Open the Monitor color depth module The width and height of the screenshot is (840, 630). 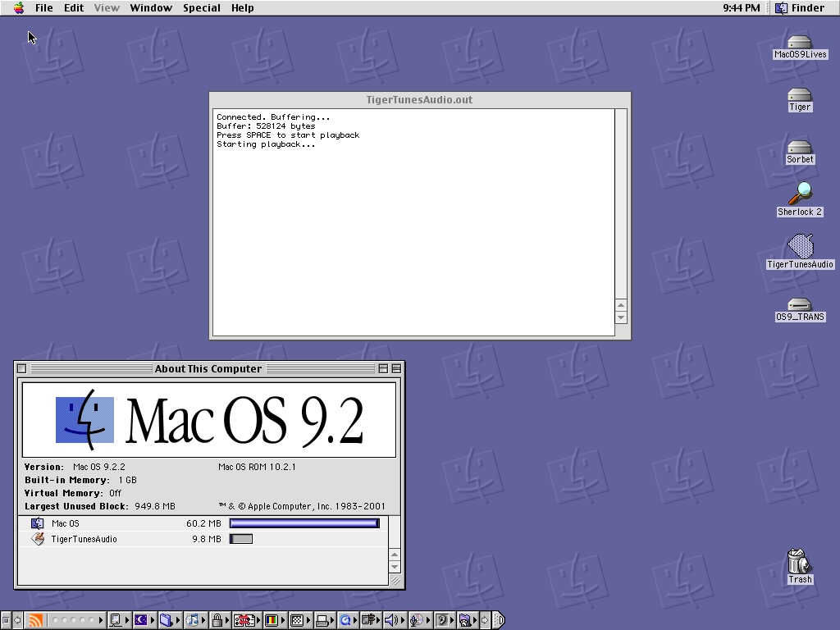tap(274, 620)
